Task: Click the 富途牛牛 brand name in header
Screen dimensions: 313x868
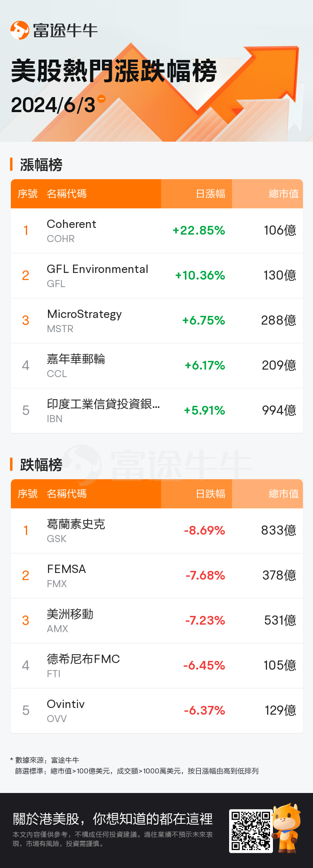Action: coord(66,30)
